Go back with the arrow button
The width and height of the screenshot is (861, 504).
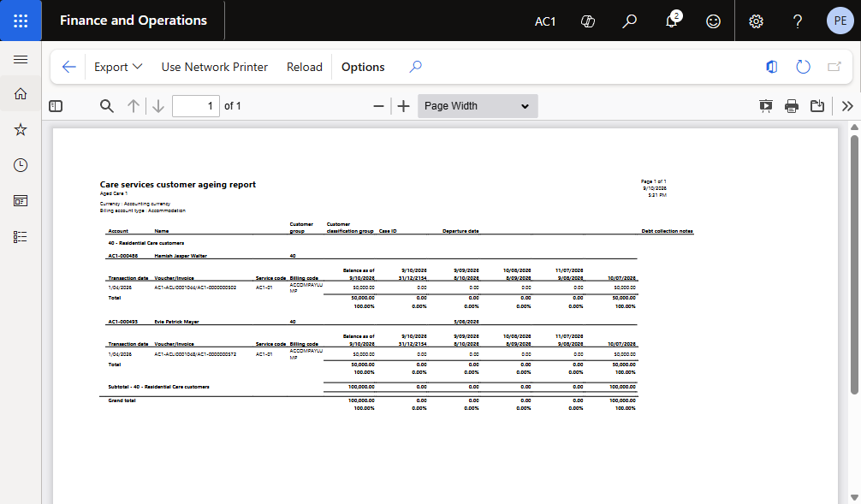68,67
